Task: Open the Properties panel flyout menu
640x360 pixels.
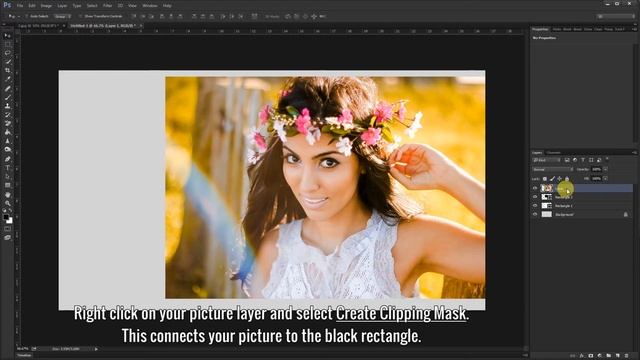Action: [x=634, y=29]
